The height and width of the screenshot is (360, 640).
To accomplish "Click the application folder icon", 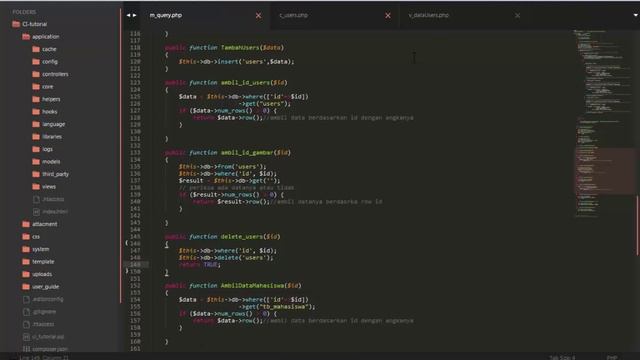I will pos(26,37).
